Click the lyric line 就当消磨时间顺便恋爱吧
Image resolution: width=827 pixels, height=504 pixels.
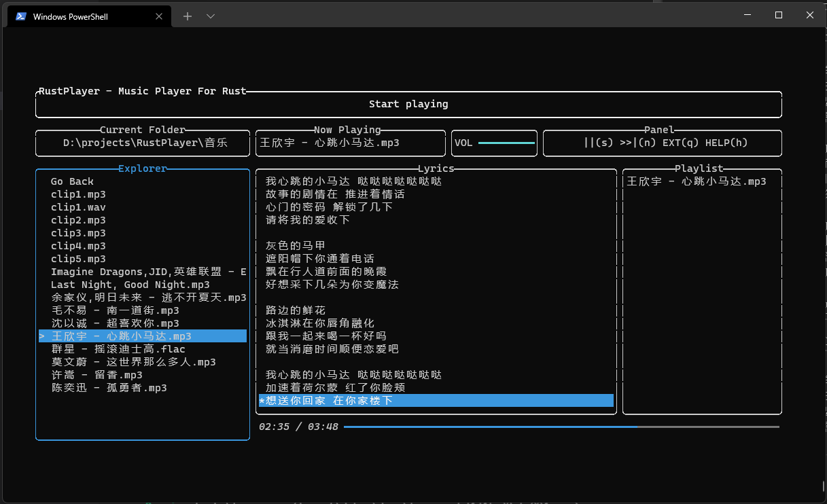click(x=332, y=349)
